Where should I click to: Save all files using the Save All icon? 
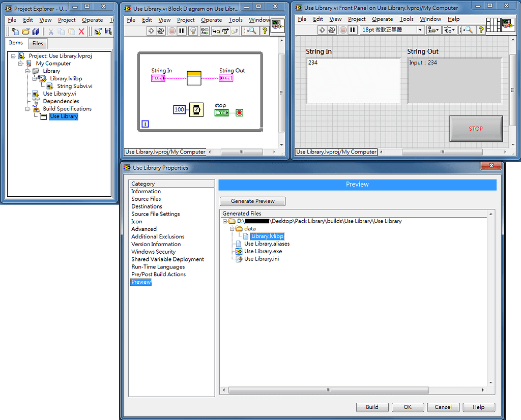click(x=36, y=32)
